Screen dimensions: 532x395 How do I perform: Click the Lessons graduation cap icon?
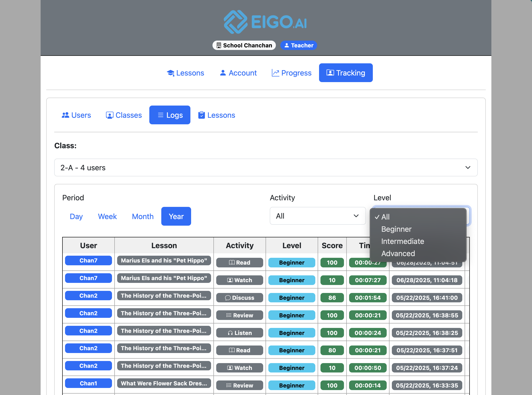[170, 73]
